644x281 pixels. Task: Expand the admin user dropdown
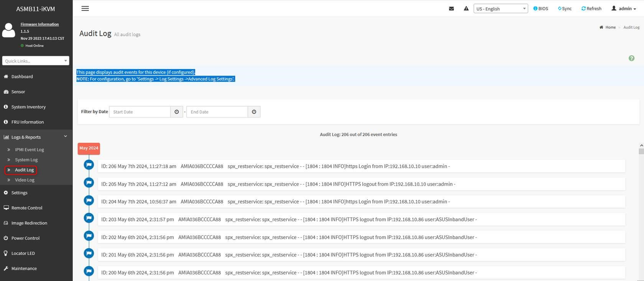624,8
